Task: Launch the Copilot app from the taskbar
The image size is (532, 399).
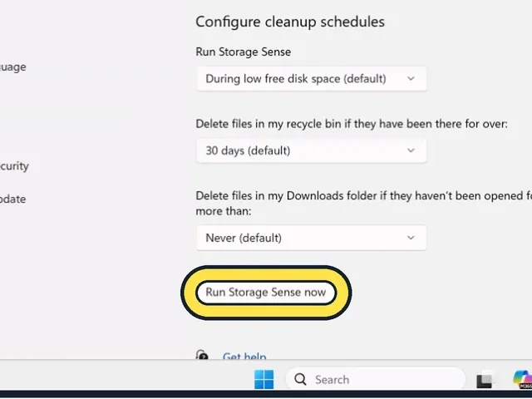Action: pos(523,379)
